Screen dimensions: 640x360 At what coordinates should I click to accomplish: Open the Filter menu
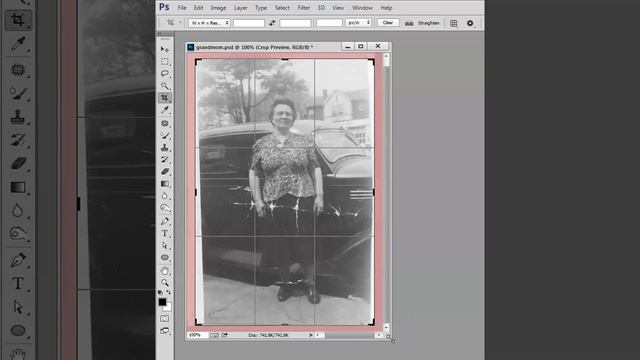tap(303, 8)
